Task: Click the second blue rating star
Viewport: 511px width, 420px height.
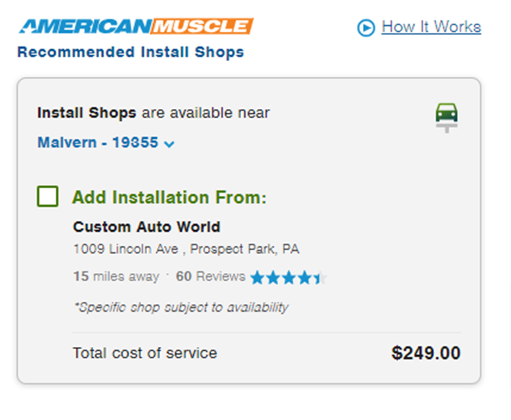Action: (x=273, y=277)
